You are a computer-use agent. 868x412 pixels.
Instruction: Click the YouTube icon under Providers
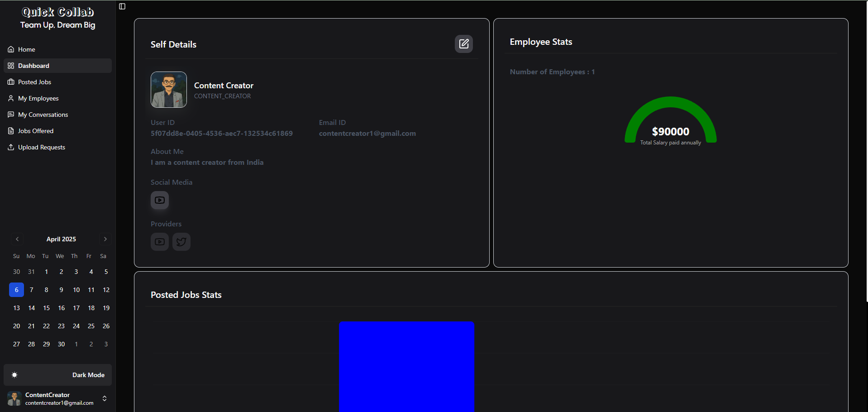(159, 241)
